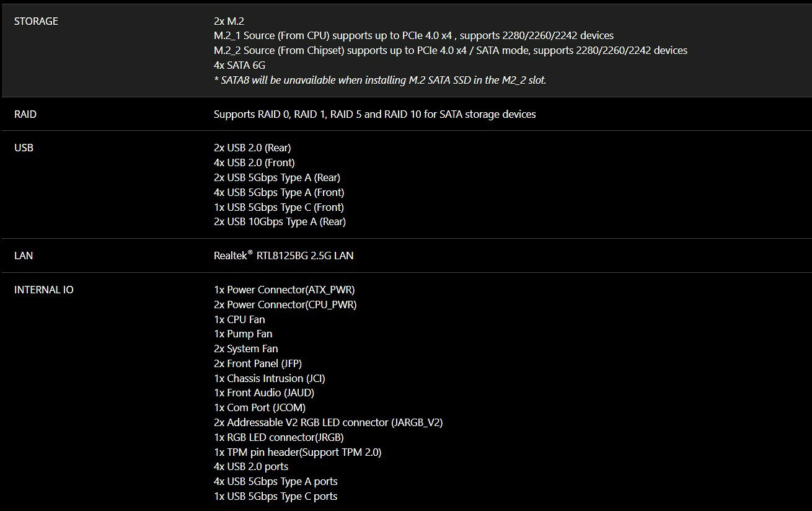Click "4x USB 2.0 ports" line

tap(251, 467)
